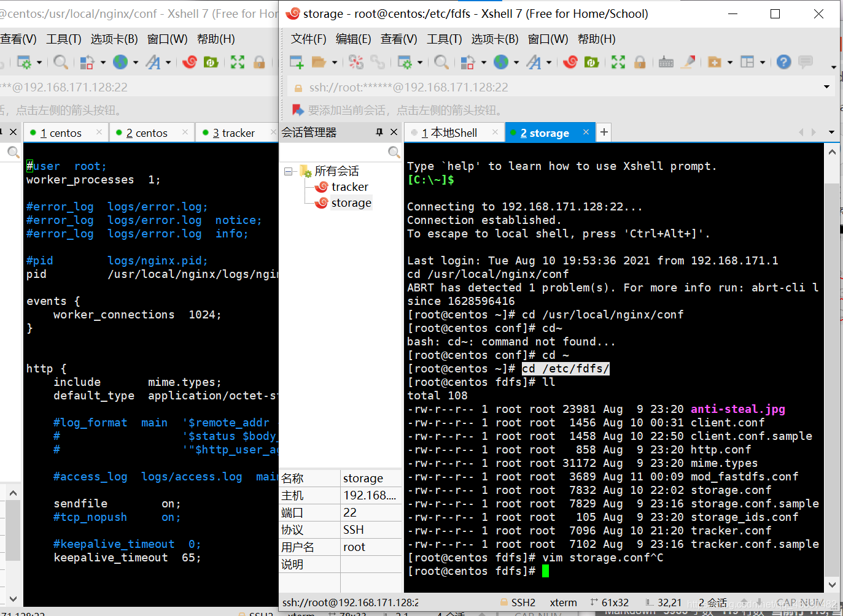The width and height of the screenshot is (843, 616).
Task: Open Help question mark icon
Action: [x=783, y=62]
